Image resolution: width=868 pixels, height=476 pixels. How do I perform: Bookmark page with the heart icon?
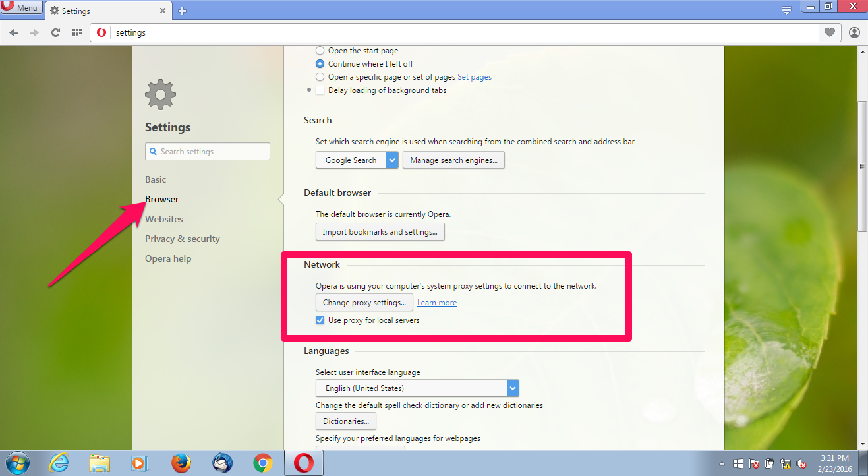click(830, 32)
